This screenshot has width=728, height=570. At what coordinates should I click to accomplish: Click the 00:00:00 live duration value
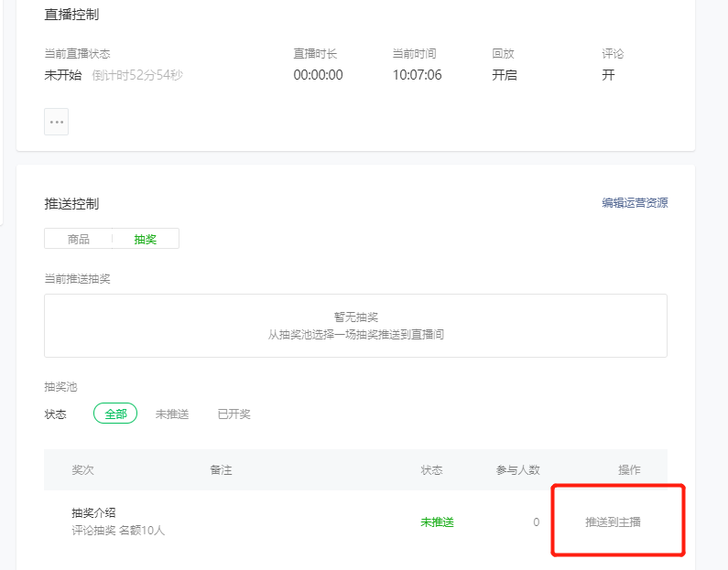pyautogui.click(x=318, y=75)
